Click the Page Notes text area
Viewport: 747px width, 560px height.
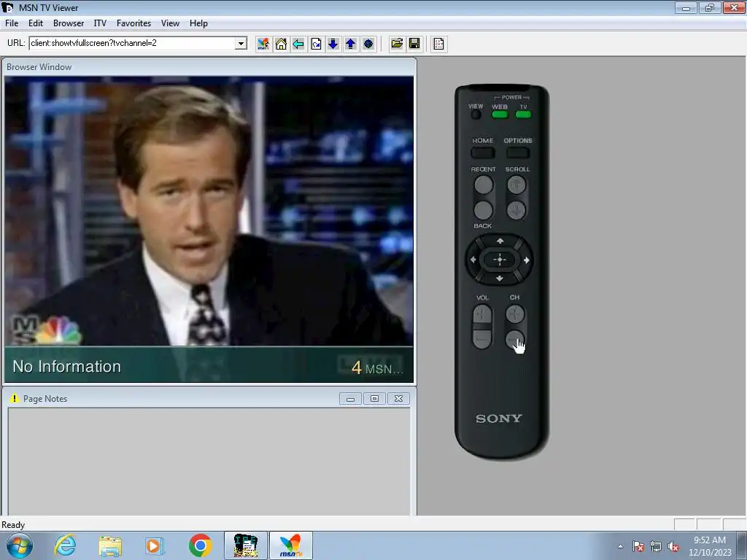[209, 461]
